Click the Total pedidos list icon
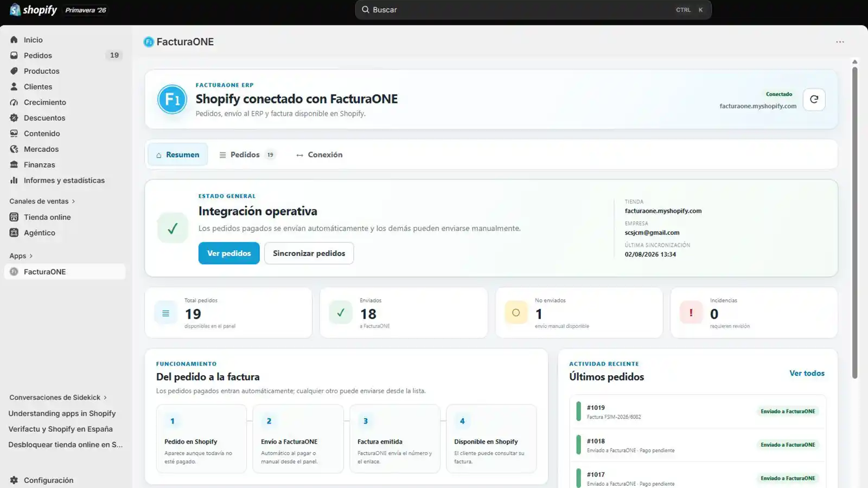The width and height of the screenshot is (868, 488). click(165, 313)
